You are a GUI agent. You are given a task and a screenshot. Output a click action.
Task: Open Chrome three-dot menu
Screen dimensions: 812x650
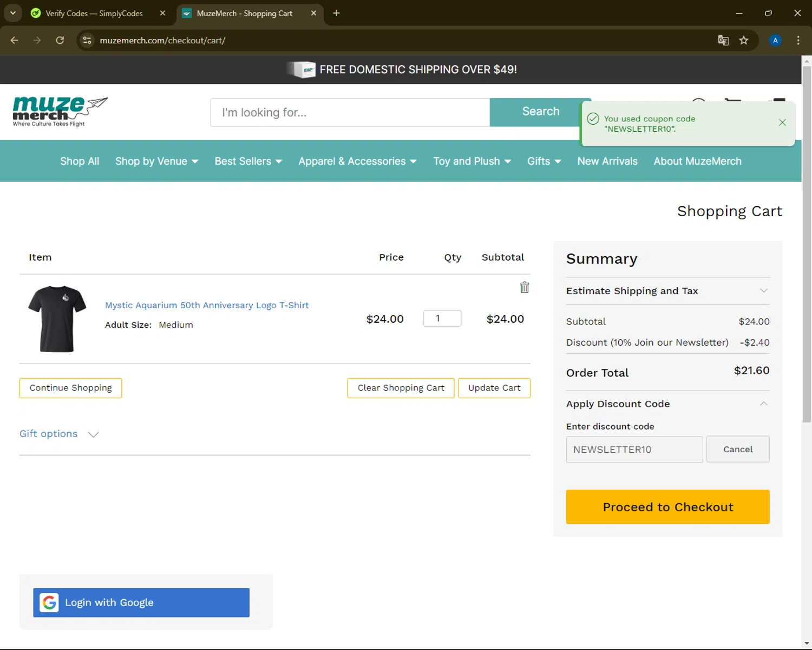[x=798, y=40]
